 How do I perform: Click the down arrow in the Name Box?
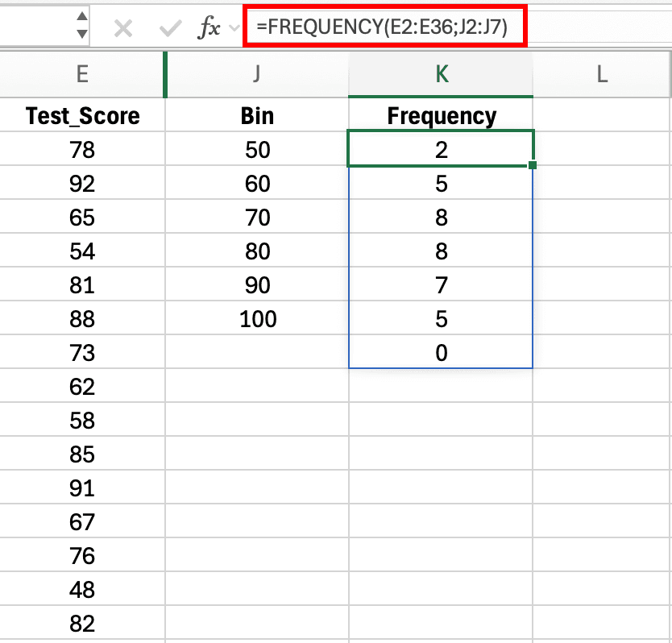[x=81, y=33]
